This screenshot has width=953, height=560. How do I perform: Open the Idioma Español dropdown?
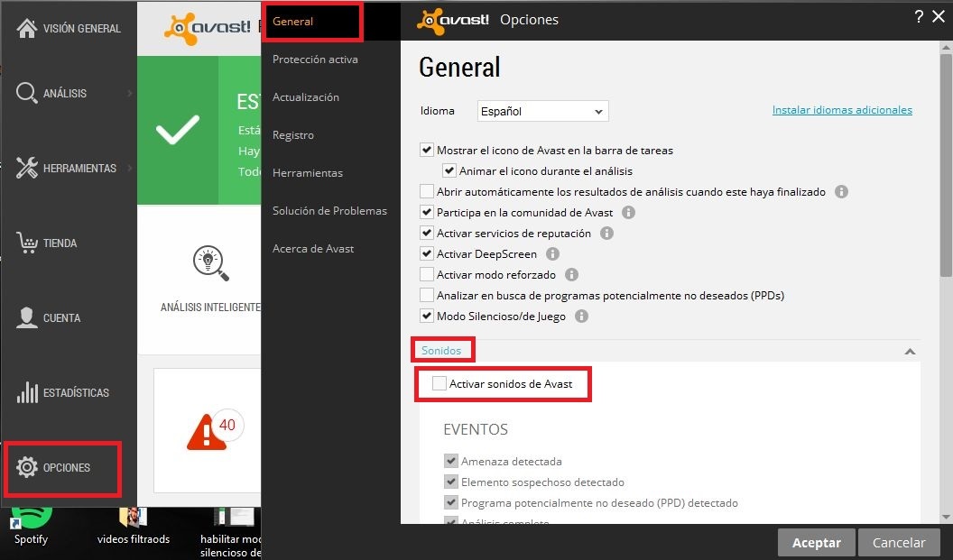point(542,111)
